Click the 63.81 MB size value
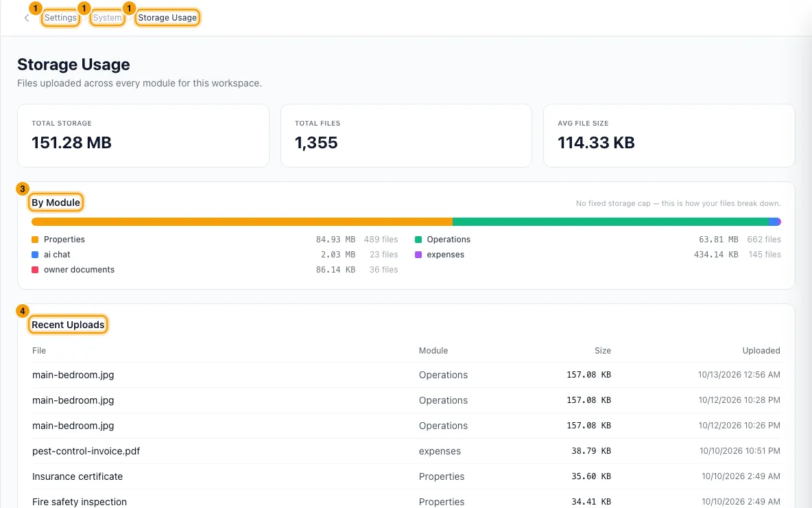This screenshot has width=812, height=508. pos(718,240)
